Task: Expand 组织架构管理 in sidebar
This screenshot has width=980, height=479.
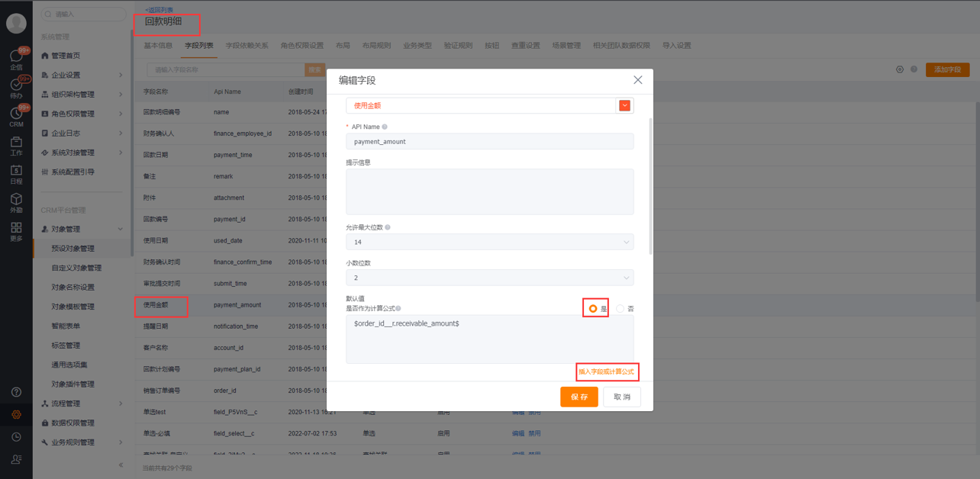Action: [x=121, y=95]
